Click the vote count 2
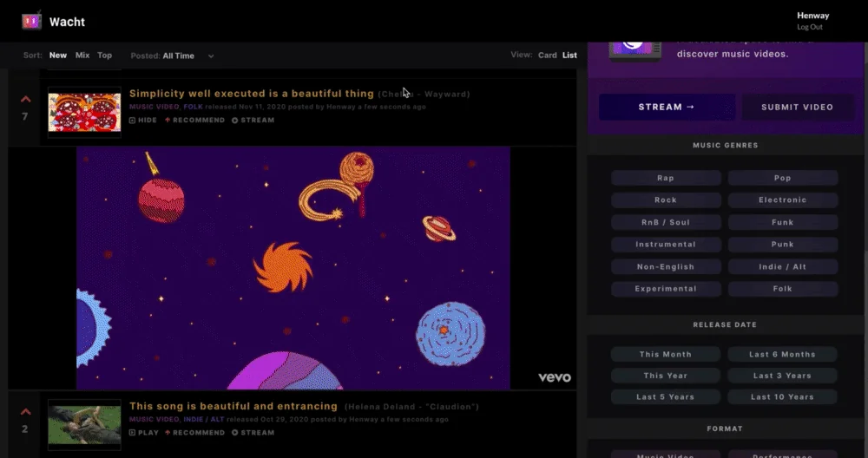The width and height of the screenshot is (868, 458). 25,429
